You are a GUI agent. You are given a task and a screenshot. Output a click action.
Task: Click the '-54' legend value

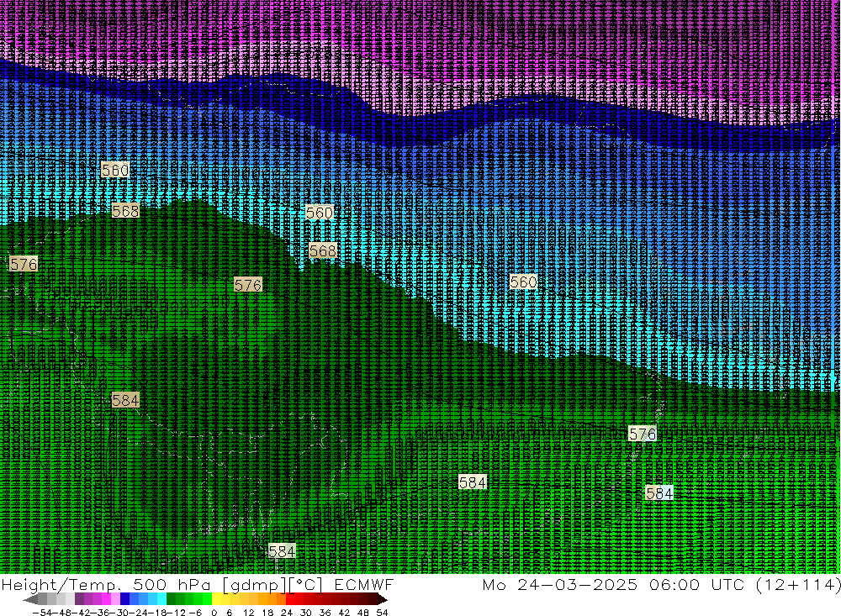coord(42,613)
